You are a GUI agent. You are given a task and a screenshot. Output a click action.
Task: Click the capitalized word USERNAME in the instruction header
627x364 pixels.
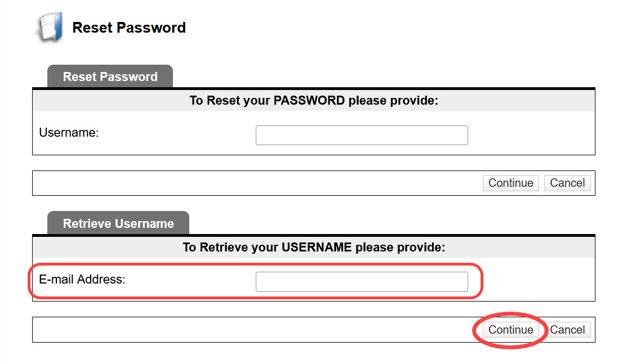pyautogui.click(x=316, y=247)
